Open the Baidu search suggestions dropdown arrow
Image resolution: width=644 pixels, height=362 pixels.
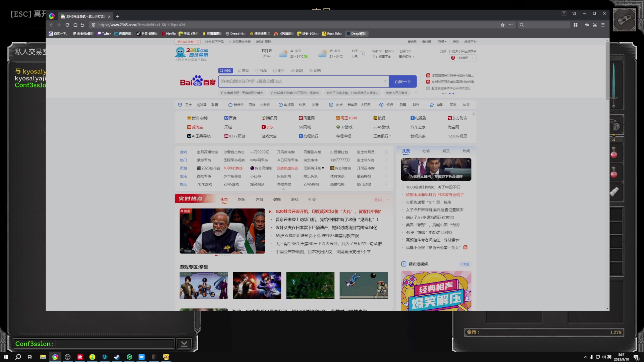tap(385, 81)
